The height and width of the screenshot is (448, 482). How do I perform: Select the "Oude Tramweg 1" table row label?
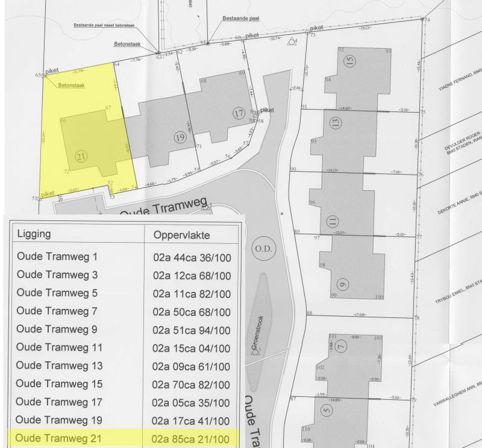tap(57, 257)
